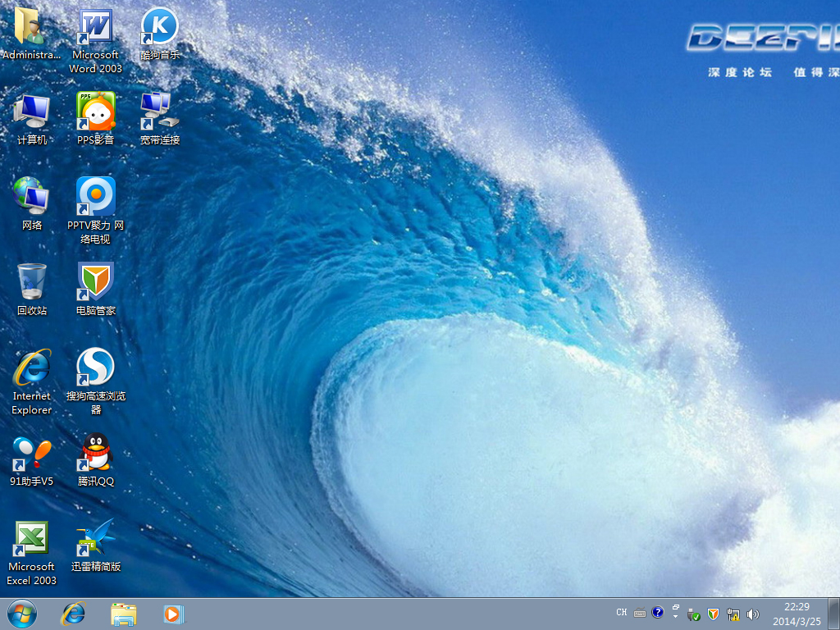Open 计算机 Computer icon

coord(31,111)
